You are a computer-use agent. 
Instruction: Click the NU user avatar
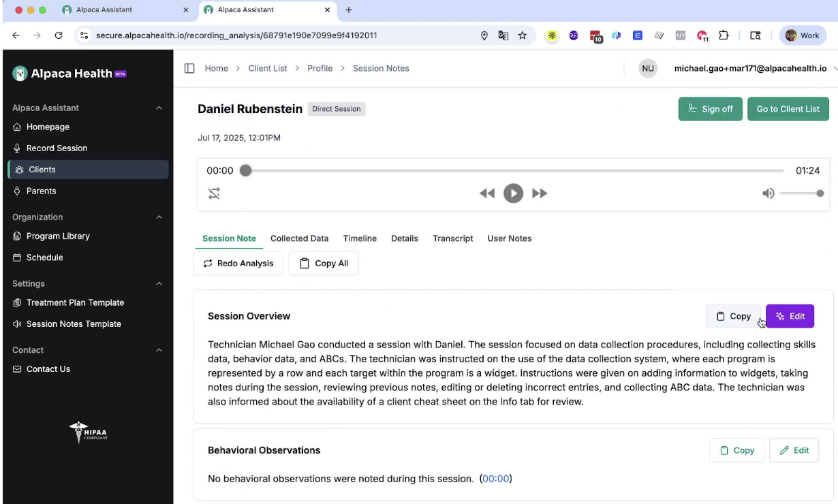click(648, 68)
